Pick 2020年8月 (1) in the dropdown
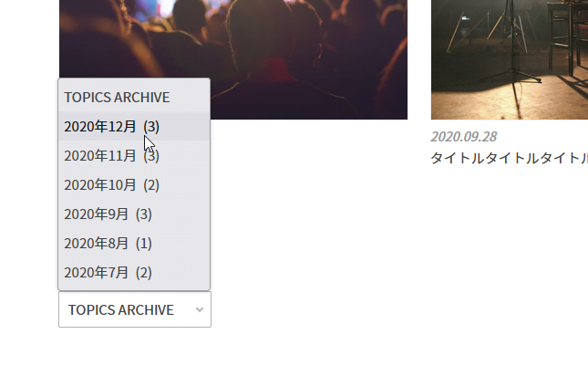Viewport: 588px width, 376px height. pyautogui.click(x=134, y=244)
